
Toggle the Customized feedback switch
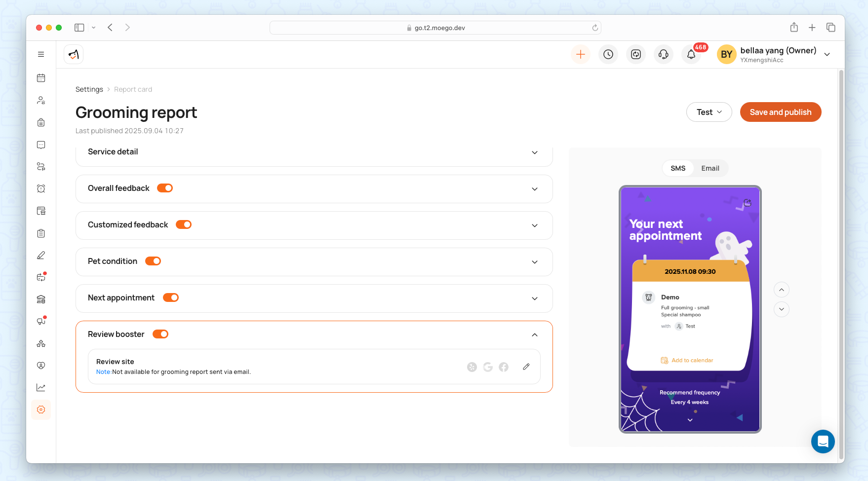(x=184, y=224)
